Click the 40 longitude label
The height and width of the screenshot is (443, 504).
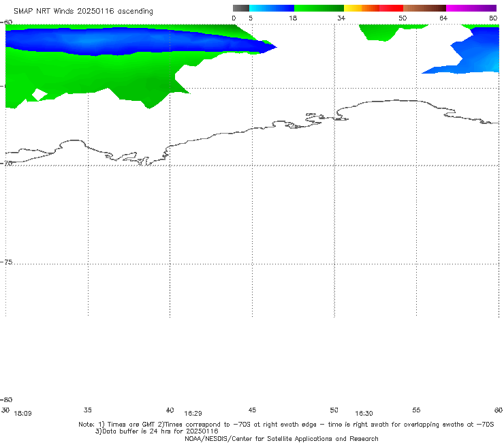pos(170,410)
